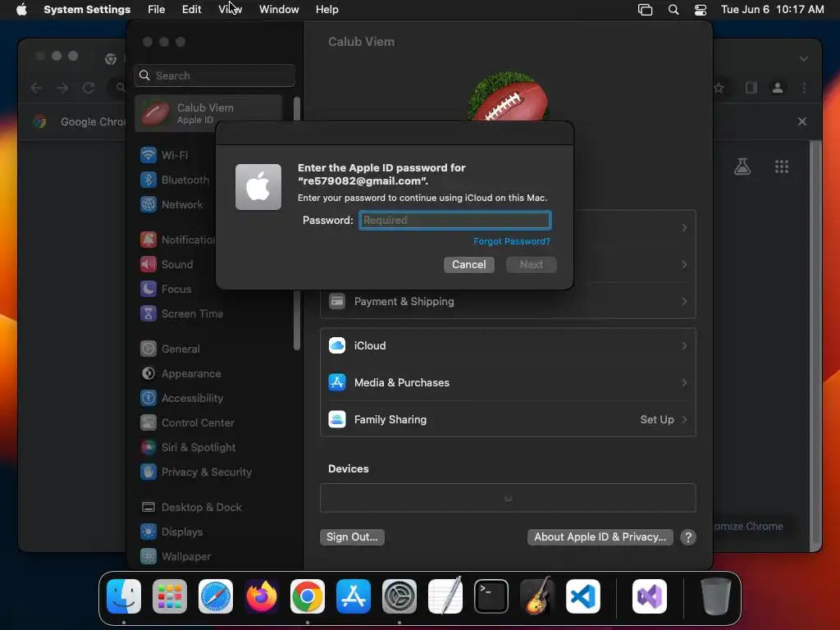Click the Sign Out... button
The height and width of the screenshot is (630, 840).
pos(352,536)
